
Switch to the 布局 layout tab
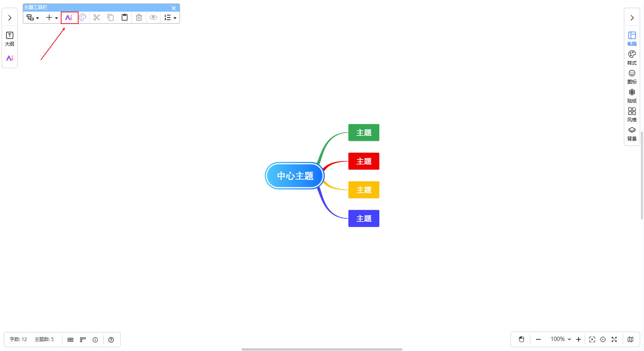(x=632, y=39)
